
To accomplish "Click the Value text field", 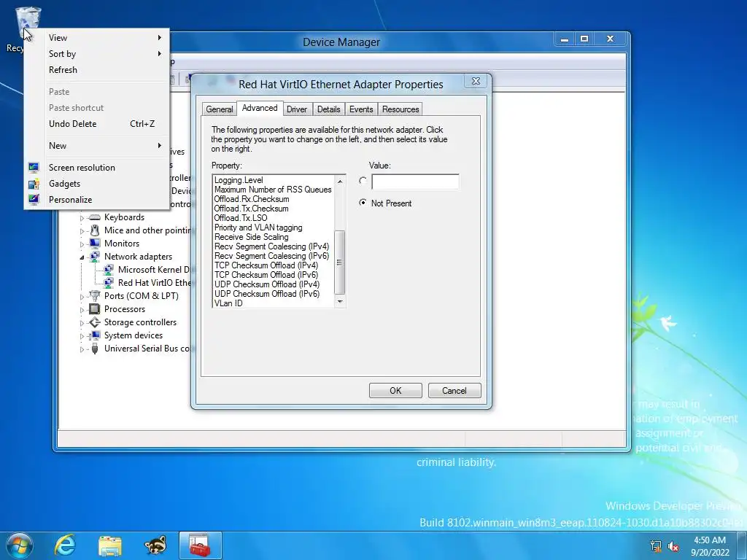I will (415, 182).
